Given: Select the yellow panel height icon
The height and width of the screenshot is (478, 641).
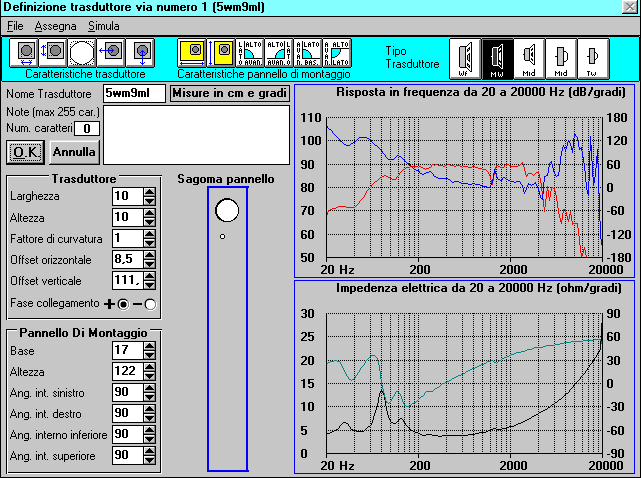Looking at the screenshot, I should pyautogui.click(x=221, y=53).
